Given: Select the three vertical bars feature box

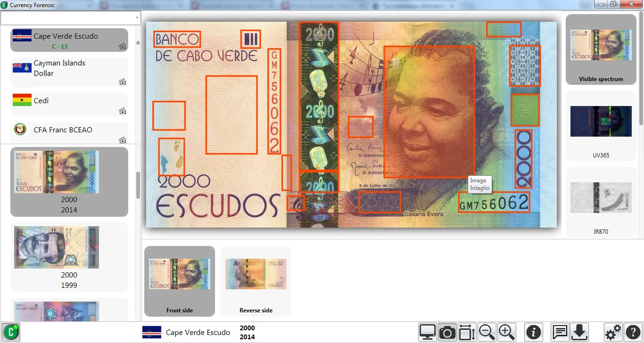Looking at the screenshot, I should [x=251, y=39].
